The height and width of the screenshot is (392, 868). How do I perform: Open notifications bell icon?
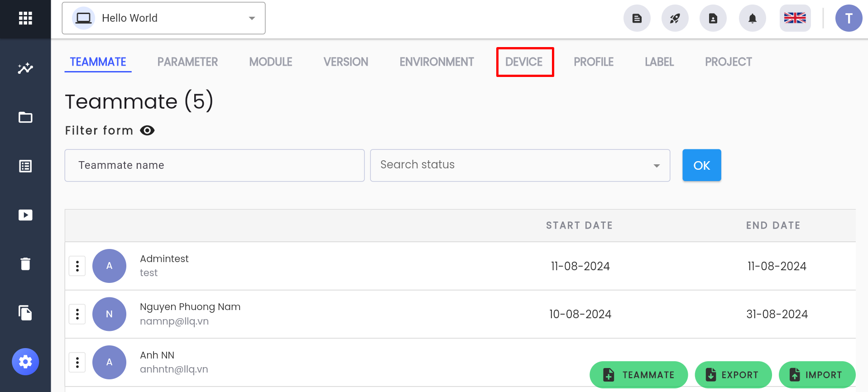click(x=753, y=18)
